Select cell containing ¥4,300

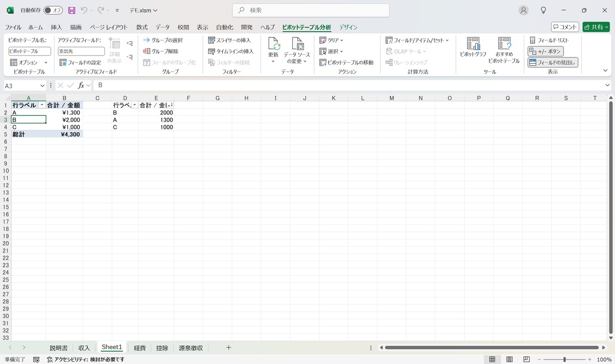[64, 135]
